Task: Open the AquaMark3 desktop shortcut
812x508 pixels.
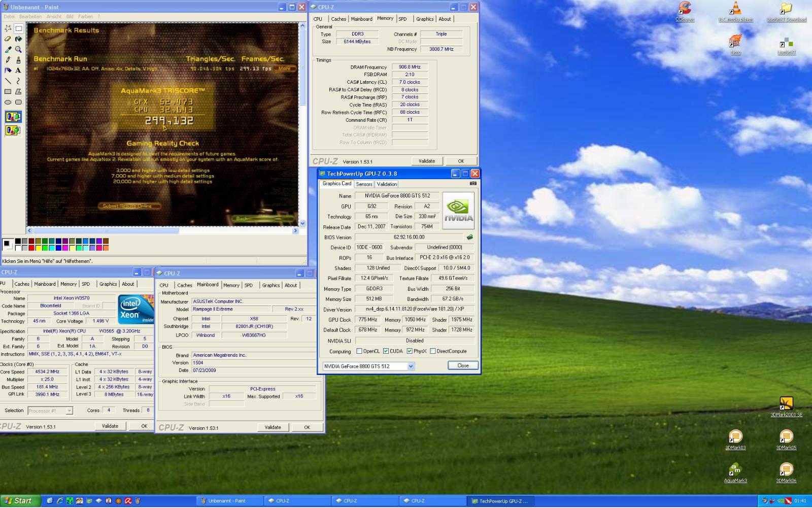Action: click(x=735, y=472)
